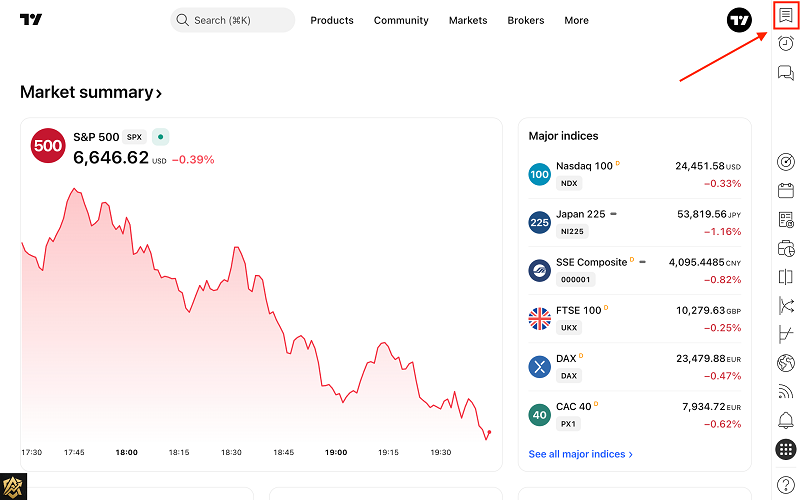This screenshot has width=800, height=500.
Task: Open the Products menu
Action: pyautogui.click(x=332, y=20)
